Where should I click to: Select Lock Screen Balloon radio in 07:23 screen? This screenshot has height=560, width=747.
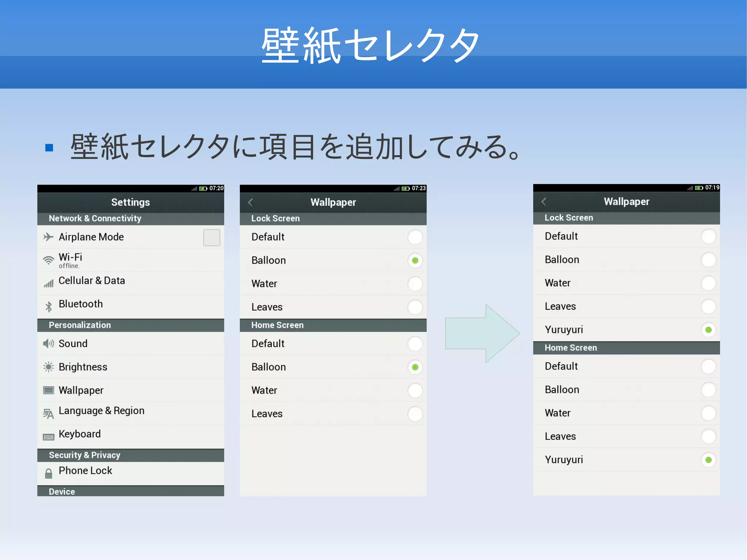tap(415, 260)
